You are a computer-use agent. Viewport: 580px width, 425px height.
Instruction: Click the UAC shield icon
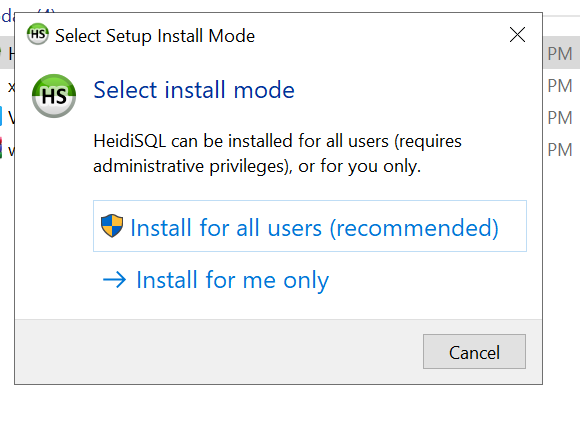coord(112,226)
